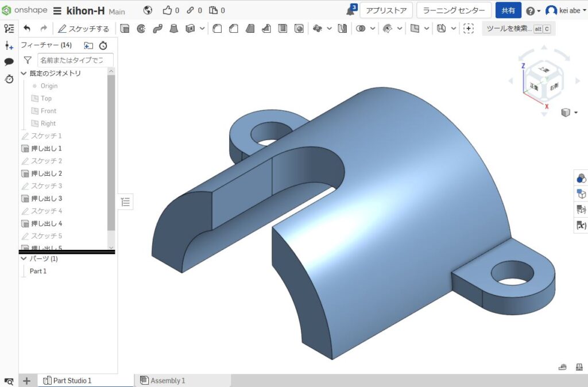Click the feature list vertical scrollbar
This screenshot has width=588, height=387.
(111, 152)
